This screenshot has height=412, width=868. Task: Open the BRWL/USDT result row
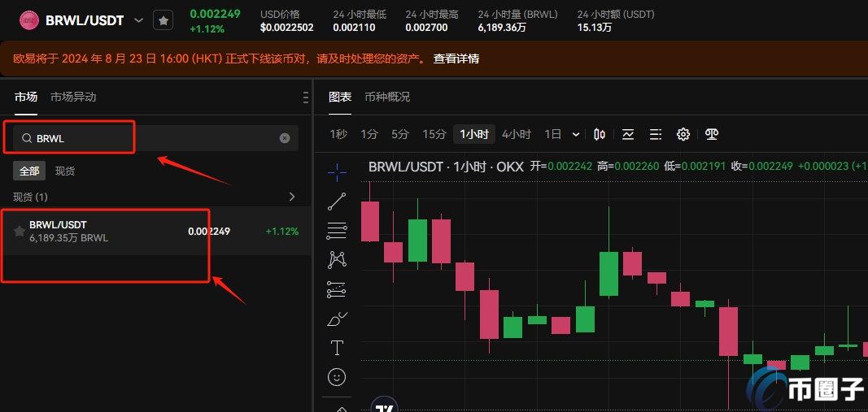point(155,231)
